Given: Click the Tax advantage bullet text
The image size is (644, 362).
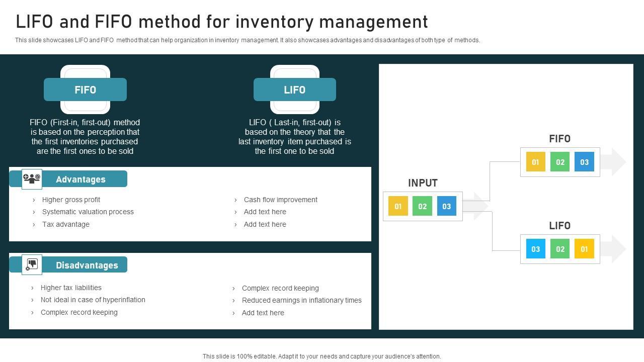Looking at the screenshot, I should [x=66, y=224].
